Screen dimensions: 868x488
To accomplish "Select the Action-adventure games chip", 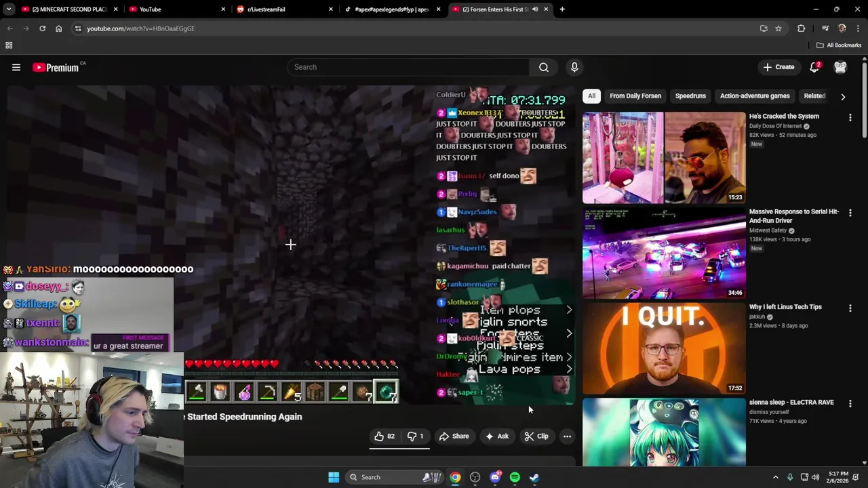I will pyautogui.click(x=755, y=96).
